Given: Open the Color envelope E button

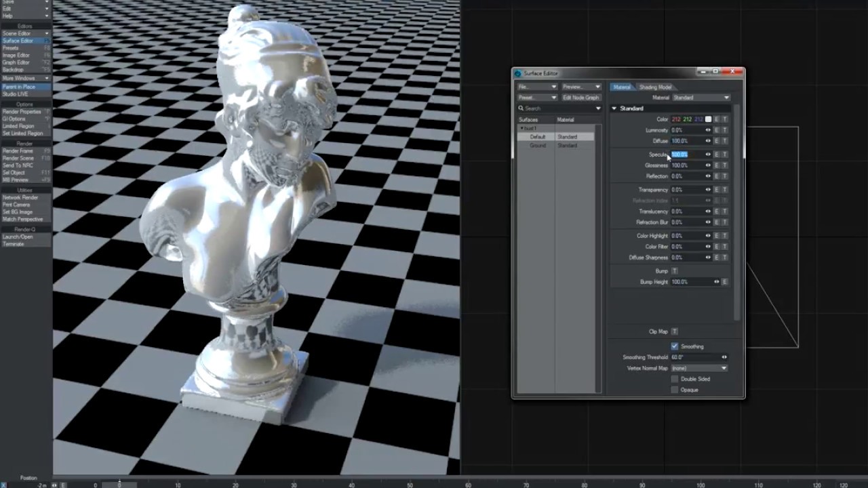Looking at the screenshot, I should click(717, 119).
